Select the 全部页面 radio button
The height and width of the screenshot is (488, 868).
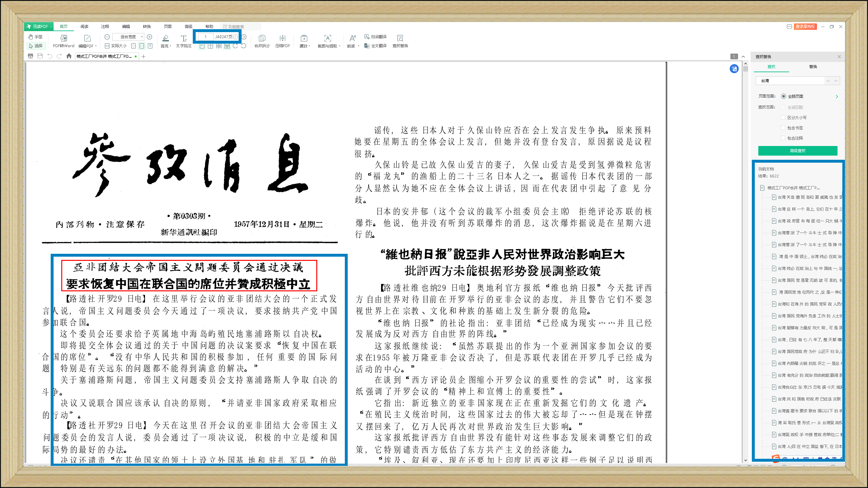783,96
